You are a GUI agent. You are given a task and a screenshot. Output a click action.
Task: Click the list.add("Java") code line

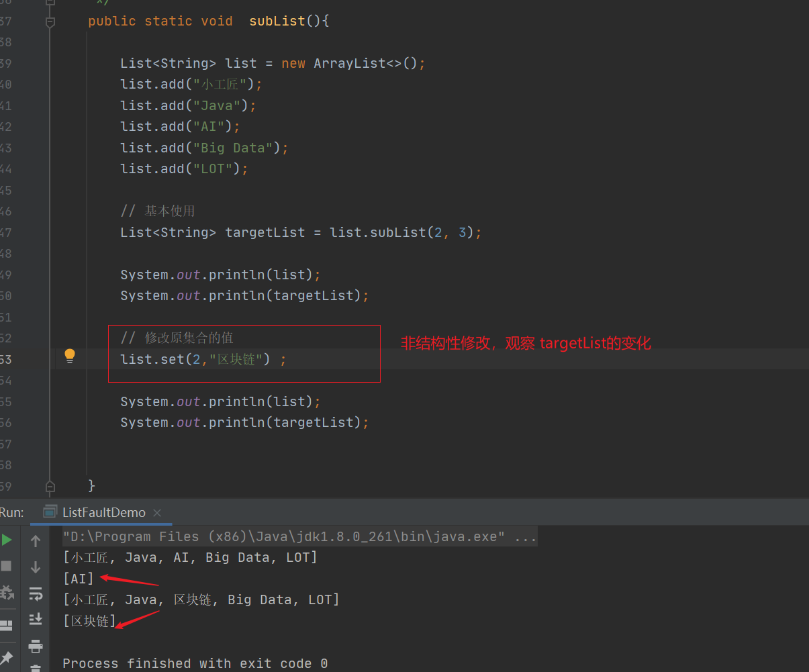[189, 105]
